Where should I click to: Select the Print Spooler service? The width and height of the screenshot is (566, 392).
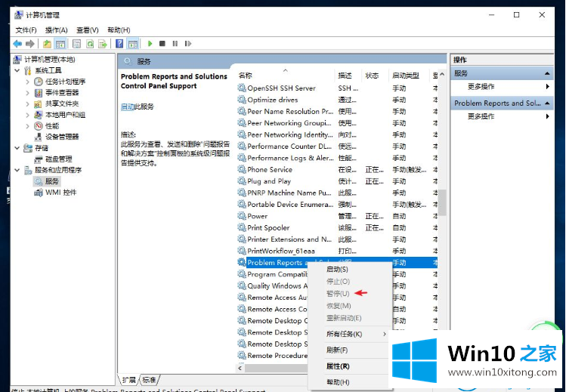(268, 227)
